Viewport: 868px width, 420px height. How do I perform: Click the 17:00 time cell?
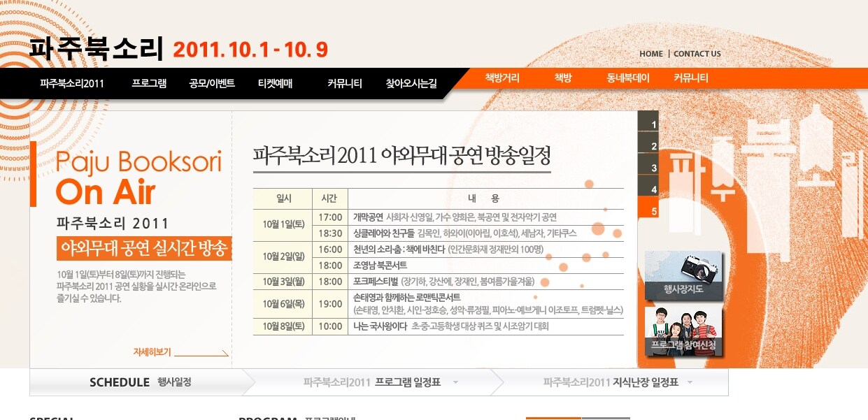(330, 217)
